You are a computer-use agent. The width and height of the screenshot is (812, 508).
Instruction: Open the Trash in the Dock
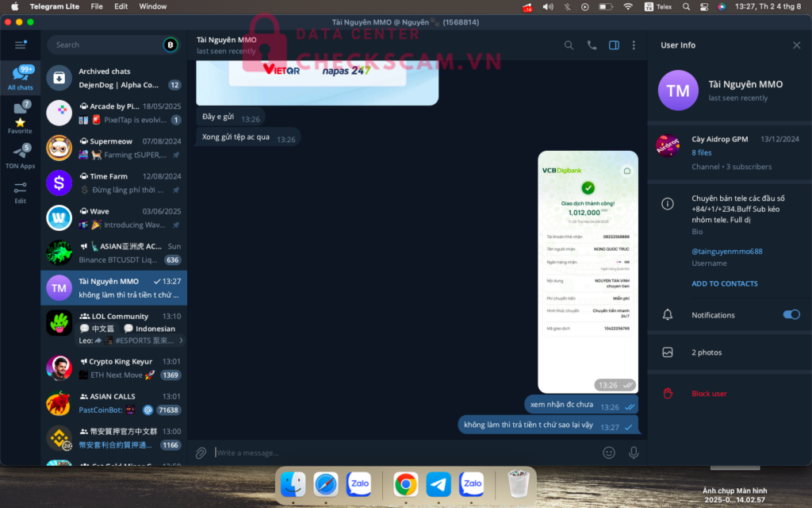click(518, 483)
